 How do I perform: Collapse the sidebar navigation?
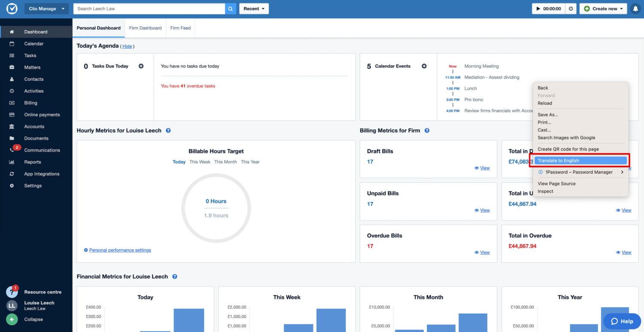(12, 320)
